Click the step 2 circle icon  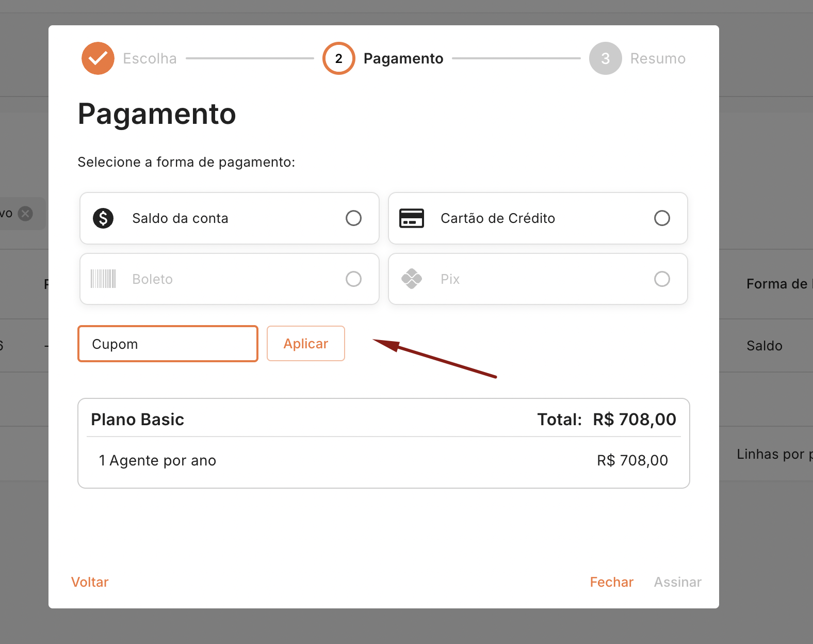click(338, 58)
